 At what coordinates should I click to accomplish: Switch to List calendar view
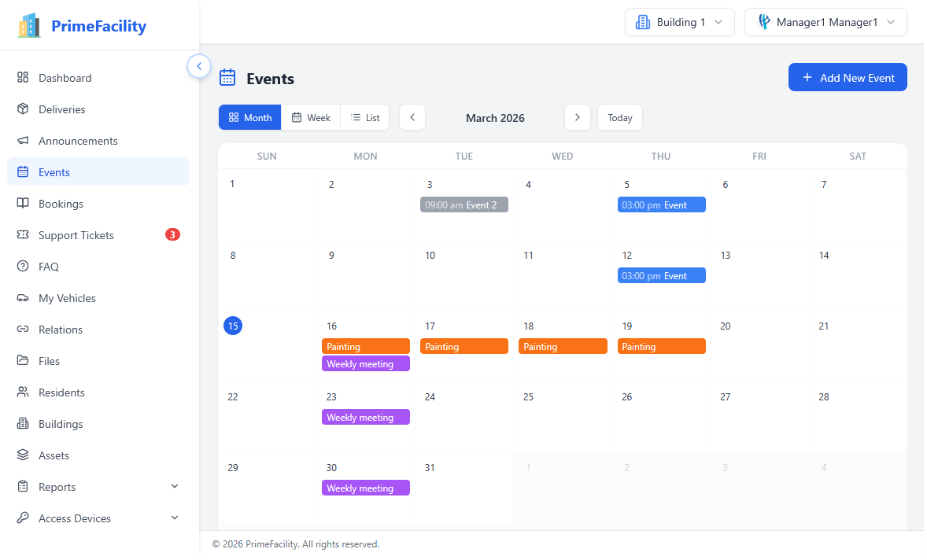[x=364, y=117]
